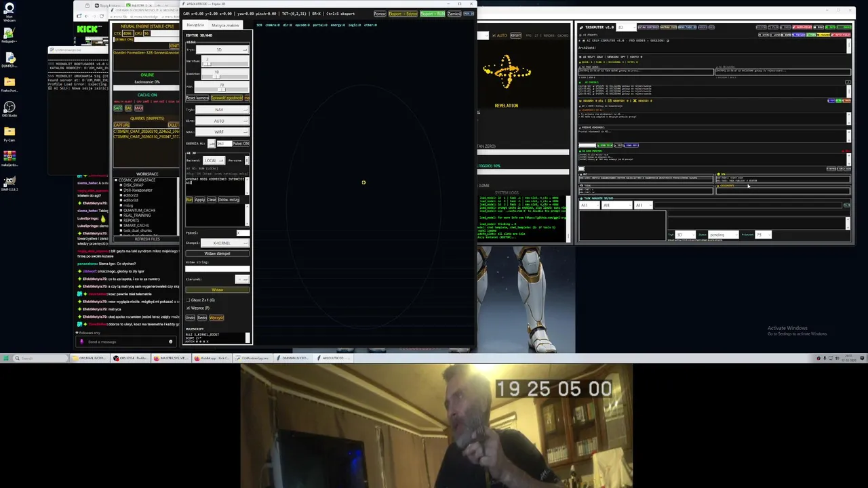868x488 pixels.
Task: Open the OBS Studio desktop icon
Action: click(x=9, y=108)
